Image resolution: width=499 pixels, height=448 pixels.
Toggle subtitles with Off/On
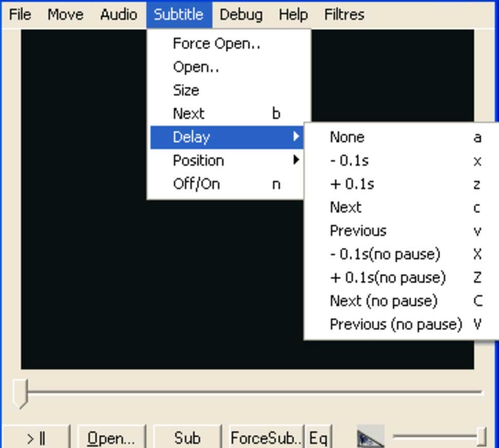[x=196, y=184]
